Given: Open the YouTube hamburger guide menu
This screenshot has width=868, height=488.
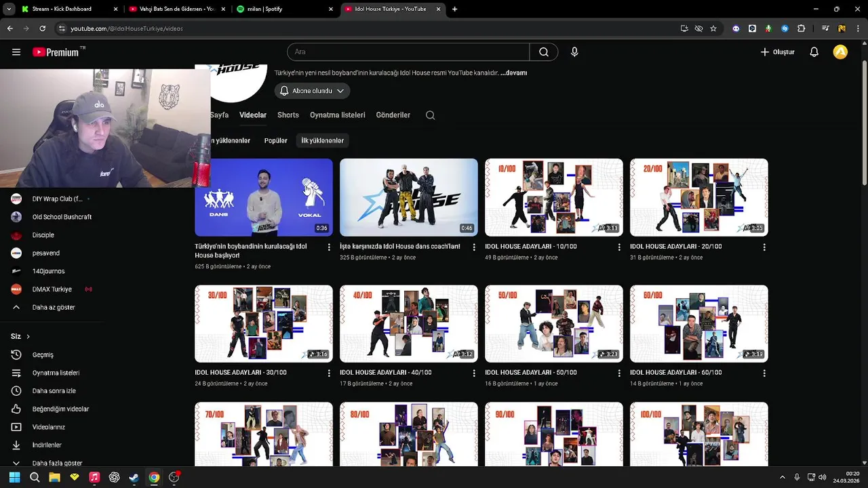Looking at the screenshot, I should click(x=16, y=52).
